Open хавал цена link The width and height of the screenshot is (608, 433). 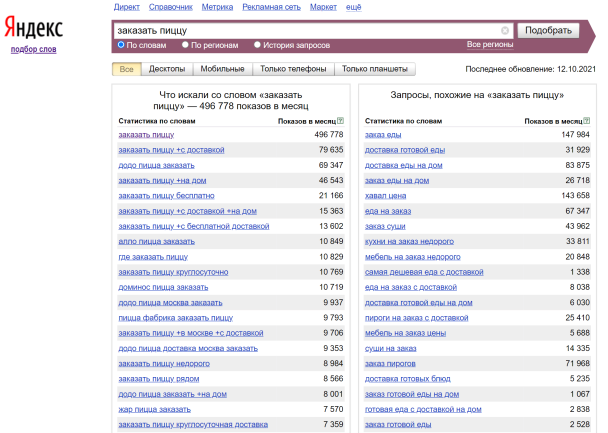tap(385, 195)
